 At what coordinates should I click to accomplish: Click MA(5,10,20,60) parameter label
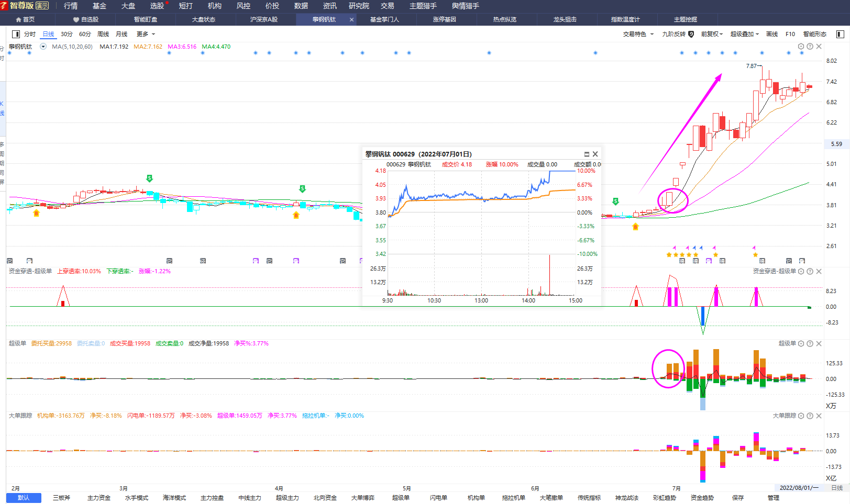click(72, 47)
